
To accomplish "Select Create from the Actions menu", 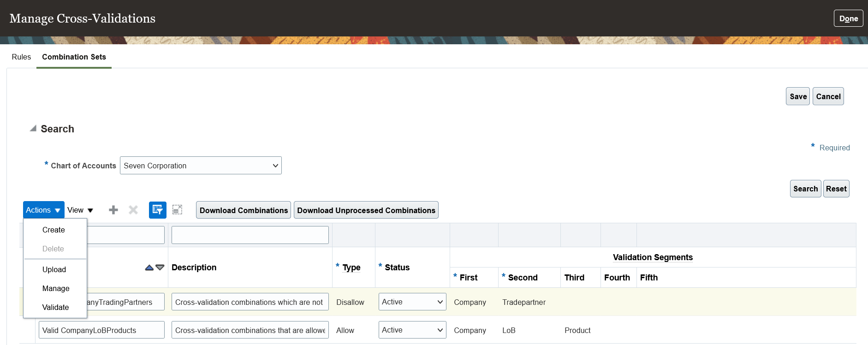I will 54,230.
